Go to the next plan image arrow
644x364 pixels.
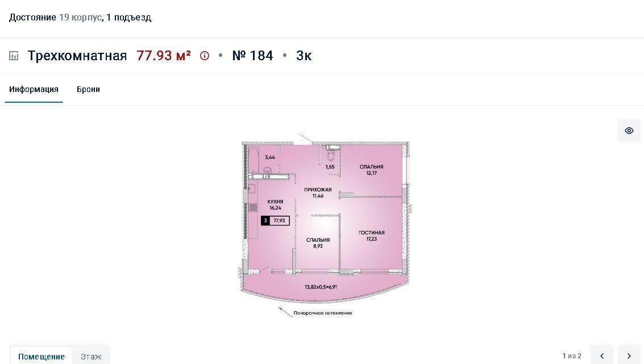629,355
